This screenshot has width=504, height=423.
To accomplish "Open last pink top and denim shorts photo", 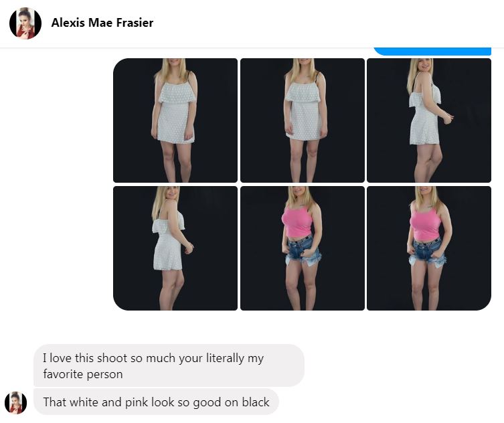I will [429, 248].
